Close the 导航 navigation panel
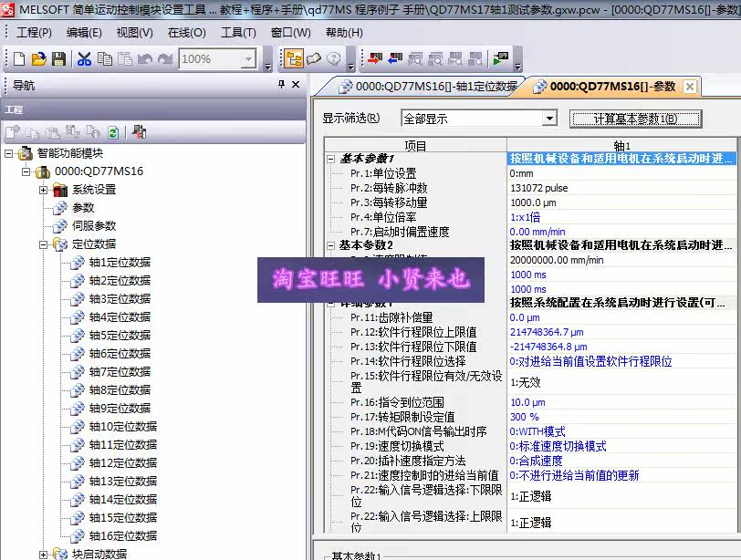 click(296, 84)
